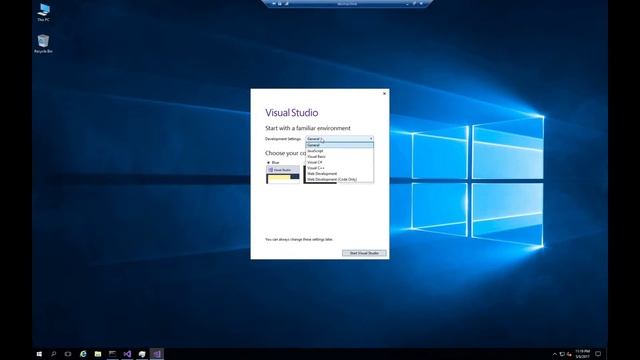Open File Explorer from the taskbar
Screen dimensions: 640x360
(98, 354)
